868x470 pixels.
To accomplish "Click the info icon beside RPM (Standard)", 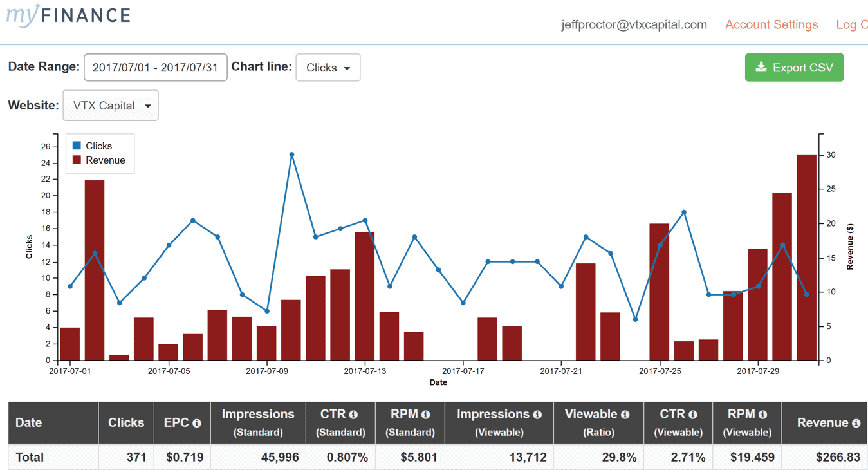I will pyautogui.click(x=425, y=415).
